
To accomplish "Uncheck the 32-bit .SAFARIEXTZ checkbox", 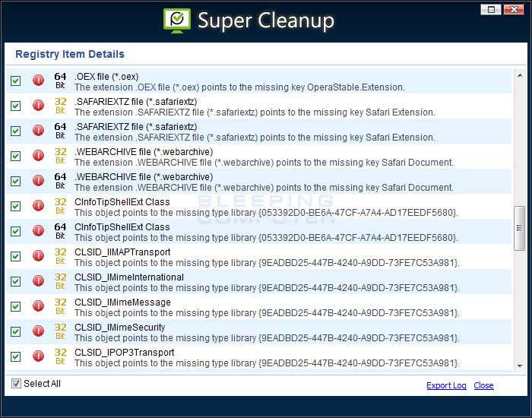I will (x=16, y=106).
